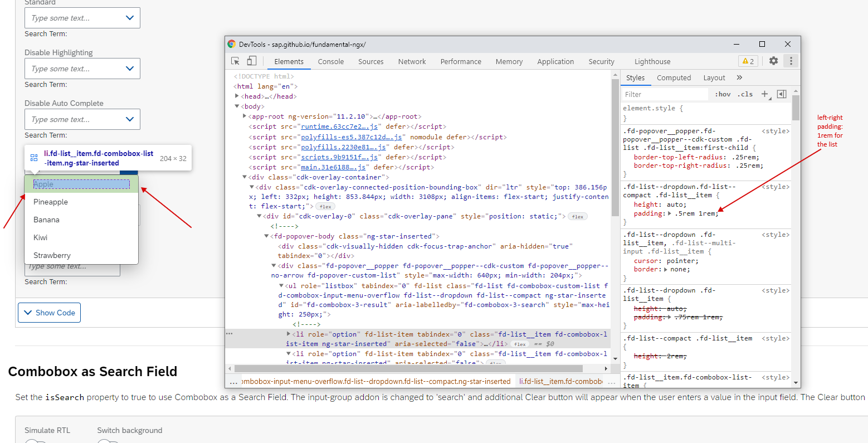868x443 pixels.
Task: Select the Styles tab
Action: [x=636, y=77]
